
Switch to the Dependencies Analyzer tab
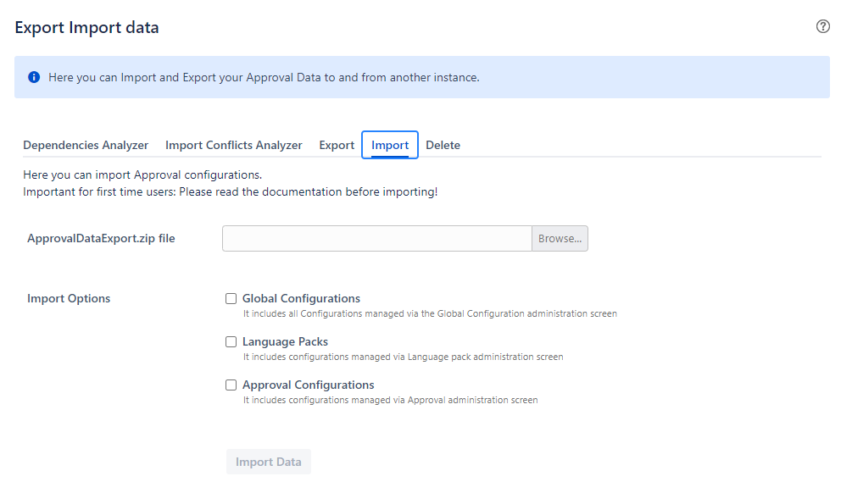(x=86, y=146)
